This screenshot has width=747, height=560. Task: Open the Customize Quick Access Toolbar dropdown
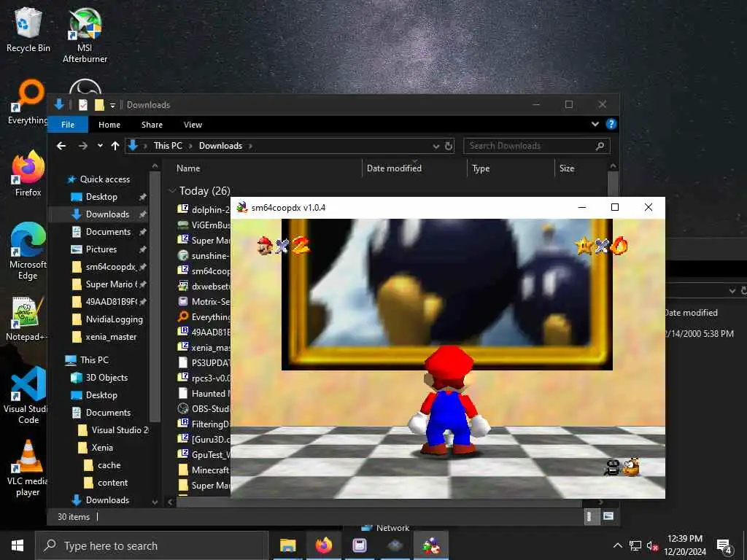[112, 105]
